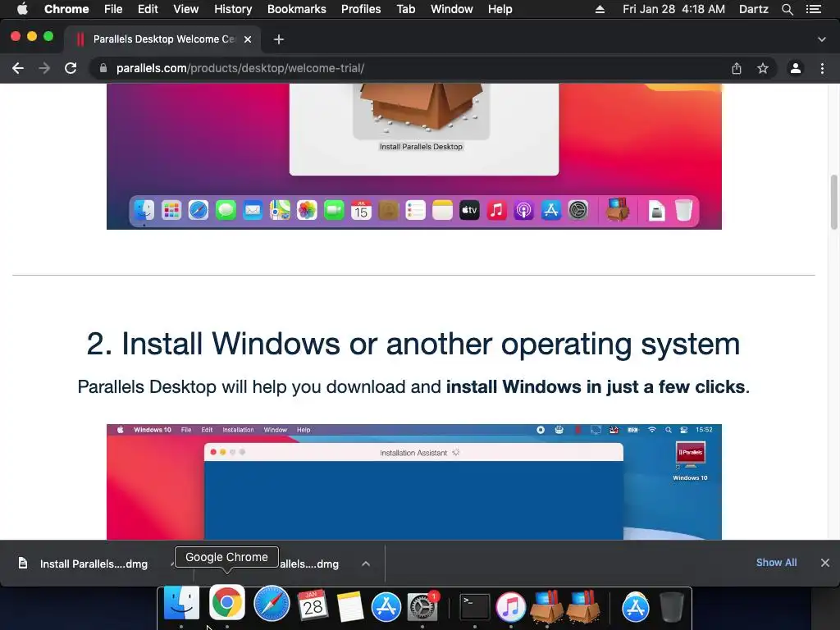Click the heading Install Windows or another operating system

[413, 344]
